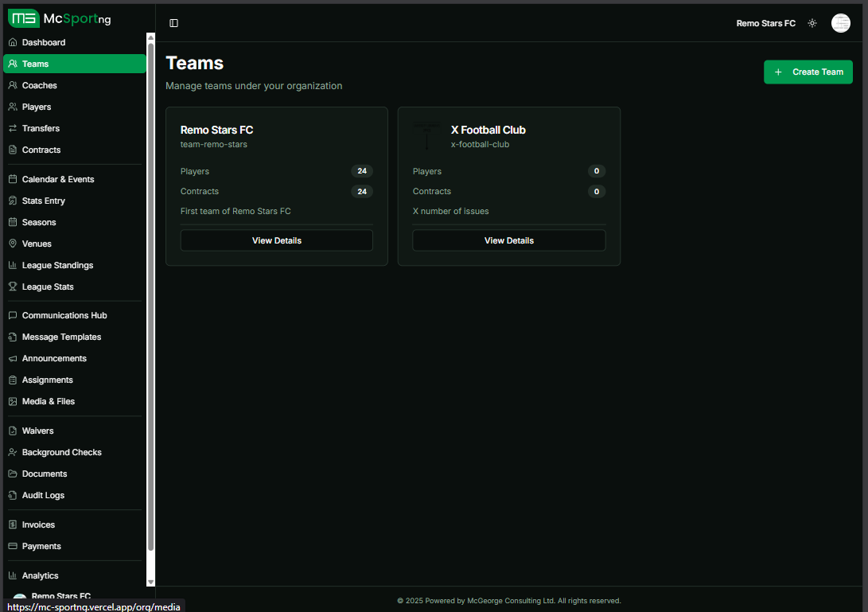Switch light/dark theme with sun icon

click(812, 23)
